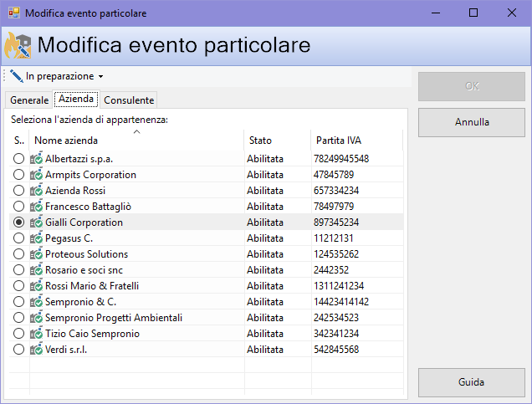This screenshot has height=404, width=532.
Task: Choose Proteous Solutions radio button
Action: pyautogui.click(x=18, y=254)
